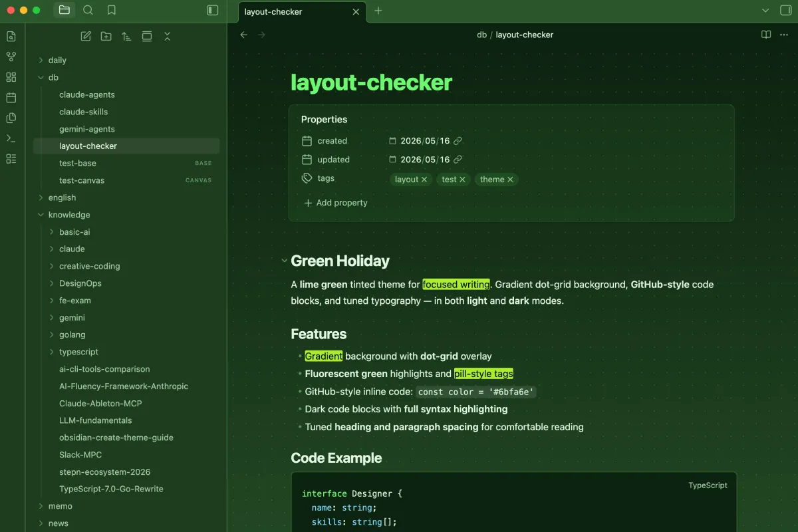Viewport: 798px width, 532px height.
Task: Create a new folder icon
Action: pyautogui.click(x=106, y=36)
